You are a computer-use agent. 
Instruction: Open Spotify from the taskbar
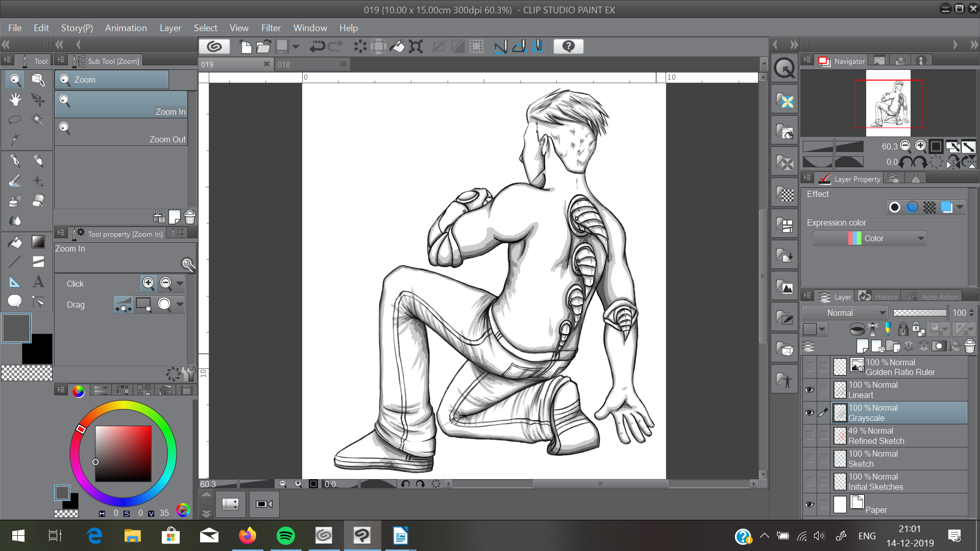(285, 535)
